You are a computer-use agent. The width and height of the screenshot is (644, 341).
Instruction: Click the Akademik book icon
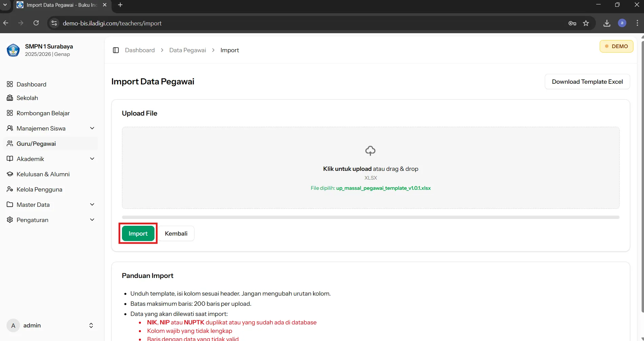tap(10, 159)
